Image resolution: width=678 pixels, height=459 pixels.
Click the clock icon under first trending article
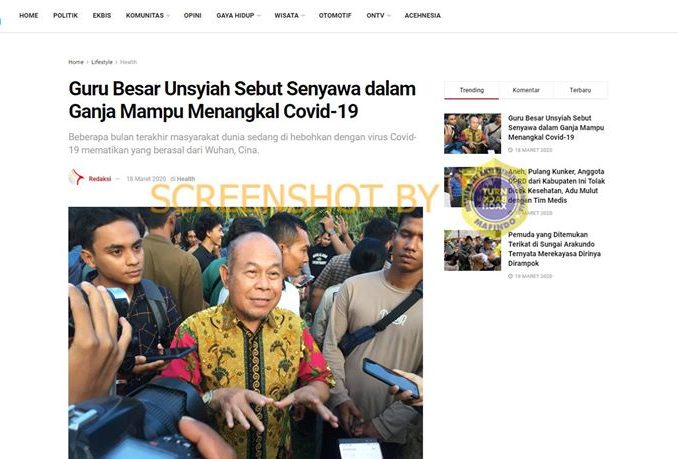(x=510, y=150)
